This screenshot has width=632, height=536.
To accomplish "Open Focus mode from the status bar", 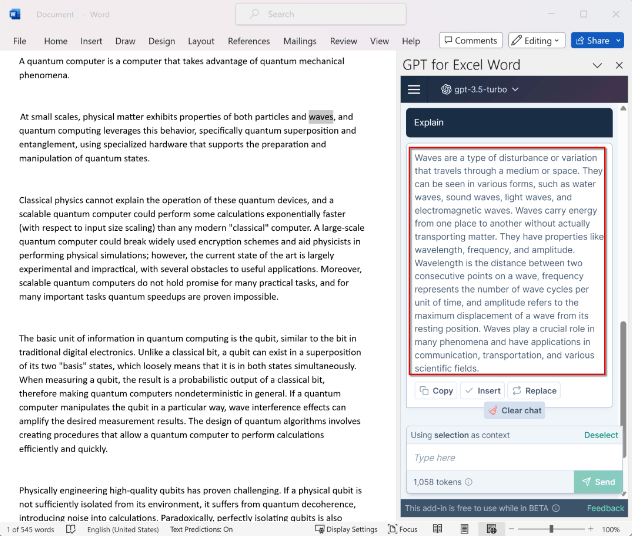I will click(x=398, y=529).
